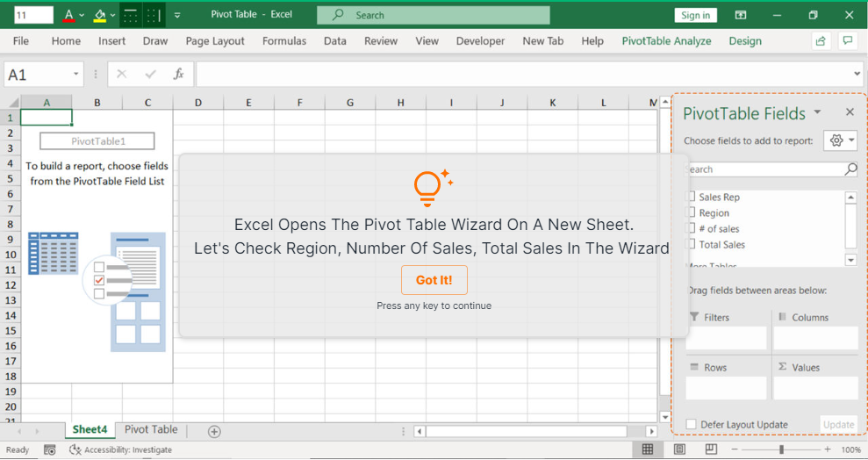Open the Name Box dropdown arrow
Viewport: 868px width, 460px height.
[75, 74]
